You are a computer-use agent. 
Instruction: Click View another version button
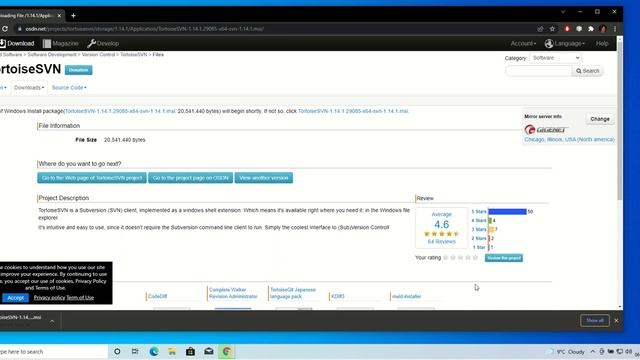(264, 178)
